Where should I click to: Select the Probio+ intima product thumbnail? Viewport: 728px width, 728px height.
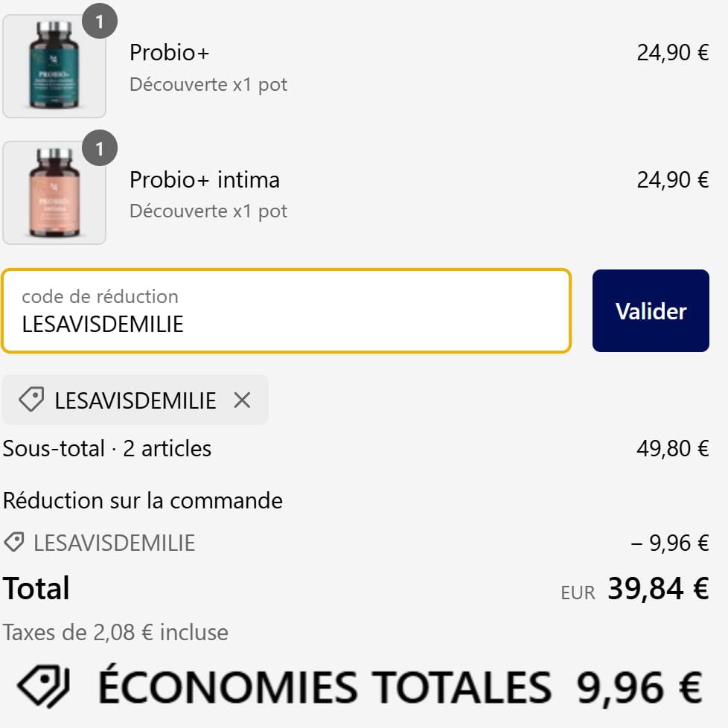click(54, 193)
